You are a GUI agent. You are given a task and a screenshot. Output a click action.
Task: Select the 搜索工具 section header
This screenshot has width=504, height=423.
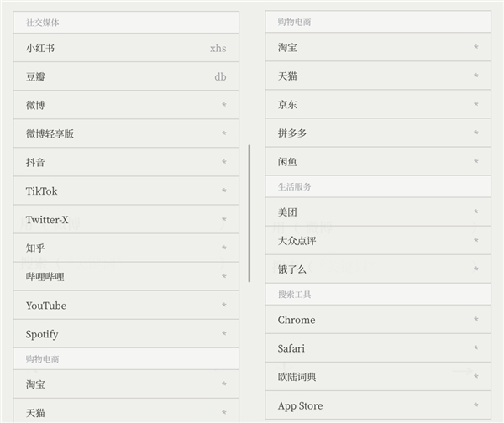295,295
